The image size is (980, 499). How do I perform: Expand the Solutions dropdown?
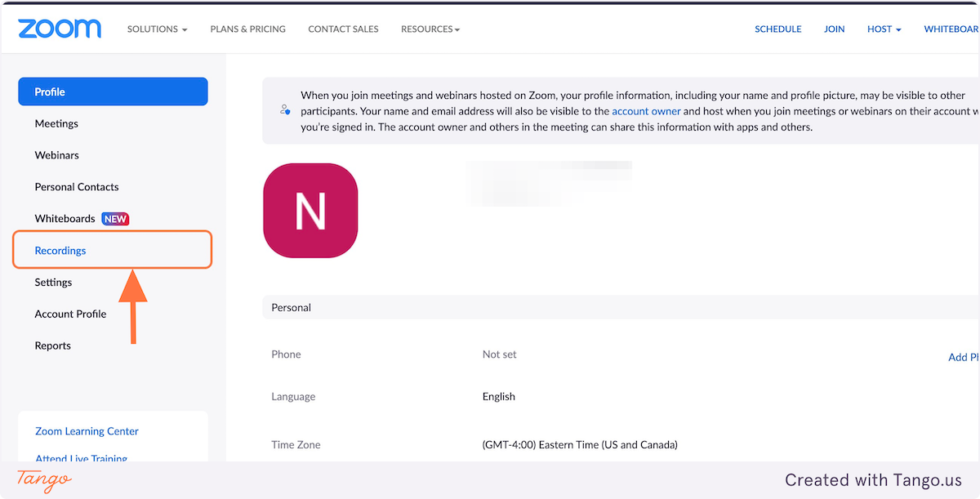coord(157,29)
